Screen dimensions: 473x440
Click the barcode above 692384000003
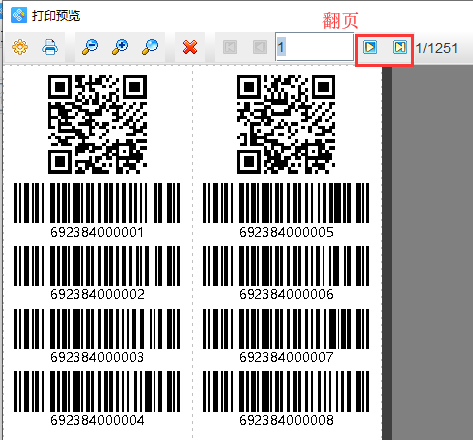[x=97, y=329]
